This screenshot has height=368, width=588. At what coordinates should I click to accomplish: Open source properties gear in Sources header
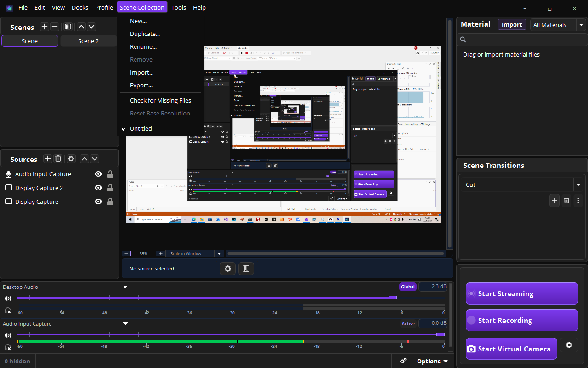(x=71, y=159)
